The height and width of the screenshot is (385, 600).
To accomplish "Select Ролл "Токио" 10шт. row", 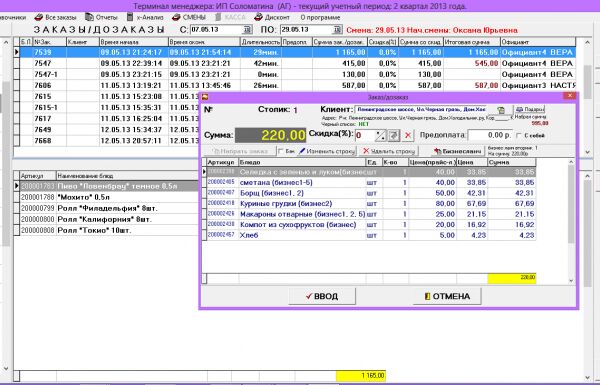I will point(109,231).
